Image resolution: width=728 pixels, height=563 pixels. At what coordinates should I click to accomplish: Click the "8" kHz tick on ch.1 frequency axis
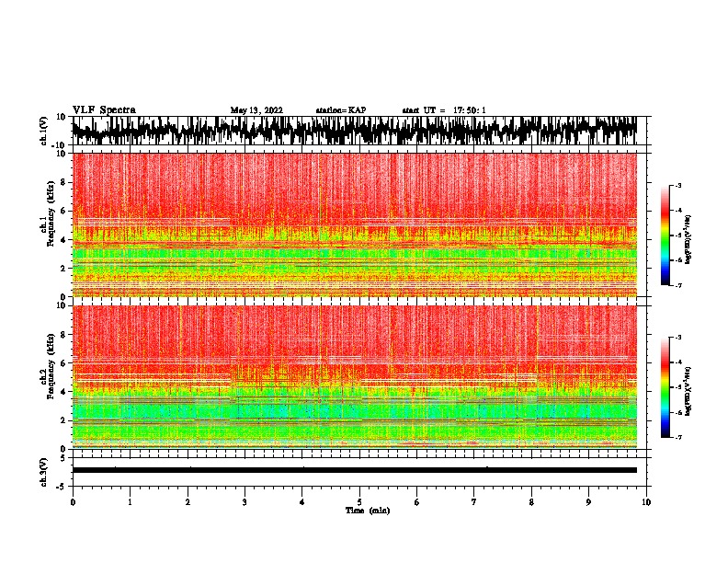pos(63,182)
